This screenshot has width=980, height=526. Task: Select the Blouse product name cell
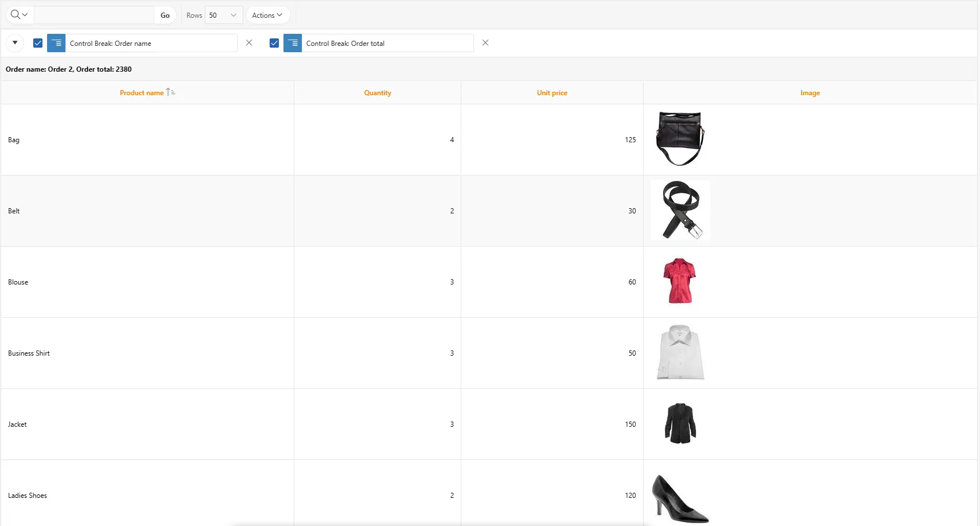click(x=147, y=282)
